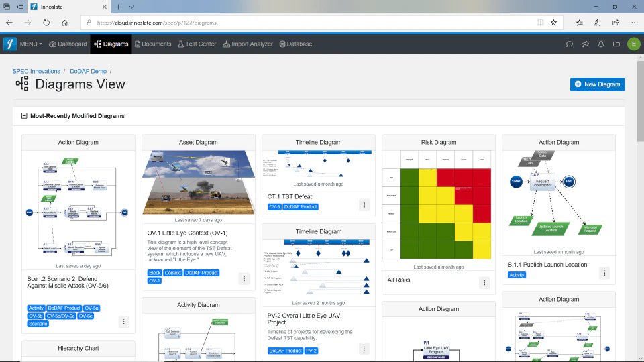Close the Innoslate tab
This screenshot has height=362, width=644.
(x=105, y=7)
